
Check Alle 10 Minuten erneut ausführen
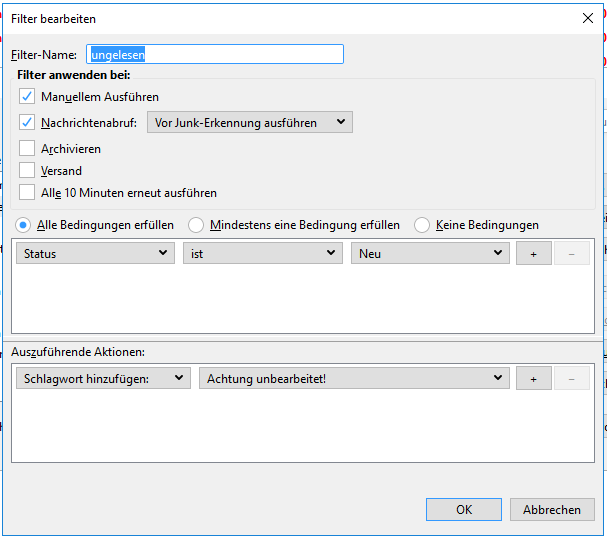click(x=27, y=193)
